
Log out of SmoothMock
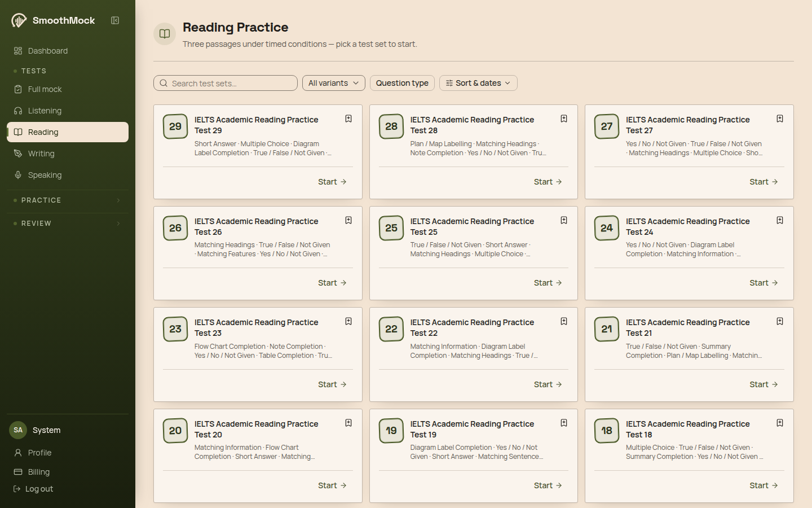33,489
